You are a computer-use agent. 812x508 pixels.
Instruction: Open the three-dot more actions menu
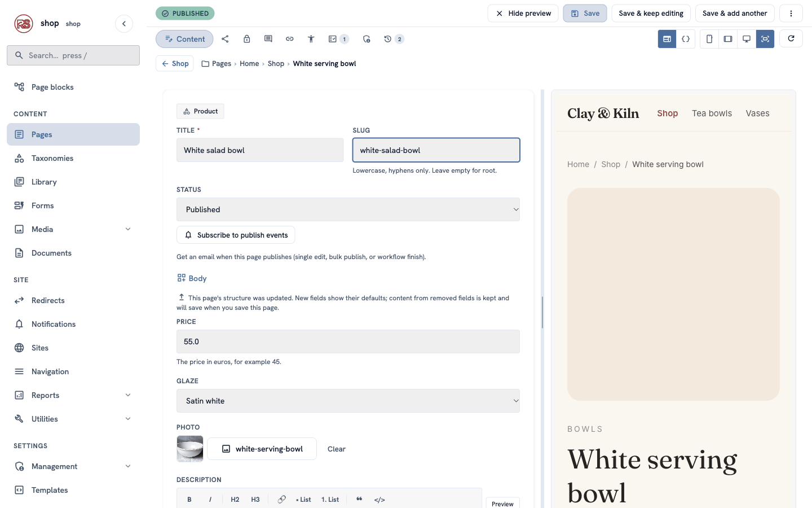point(791,14)
